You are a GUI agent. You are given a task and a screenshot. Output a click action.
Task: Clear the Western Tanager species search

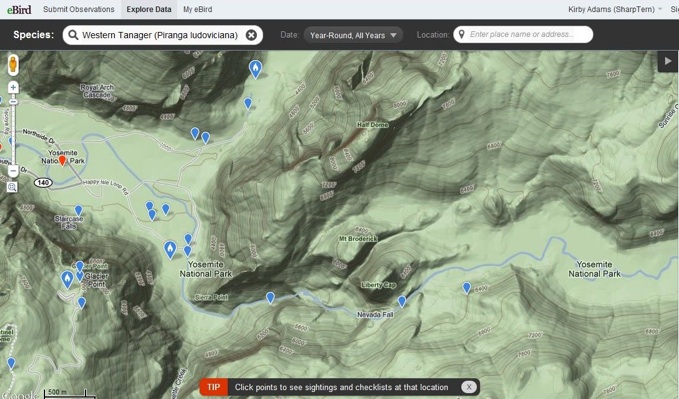(x=251, y=35)
